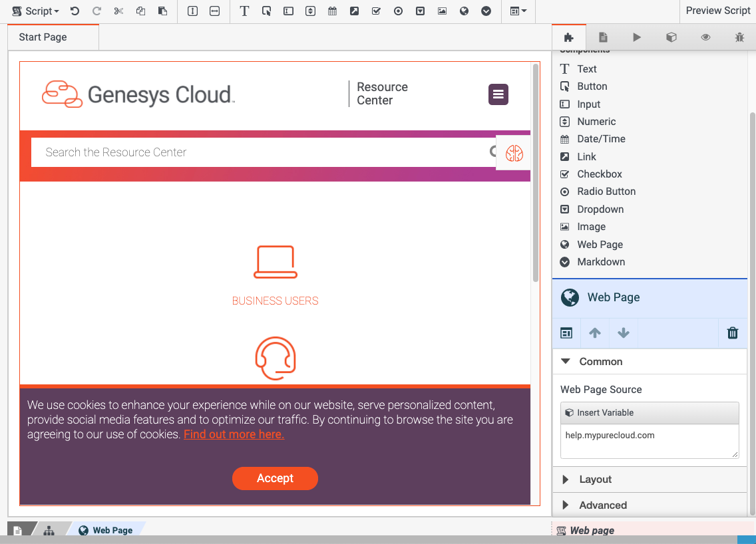The image size is (756, 544).
Task: Click the Accept button in the cookie banner
Action: 275,478
